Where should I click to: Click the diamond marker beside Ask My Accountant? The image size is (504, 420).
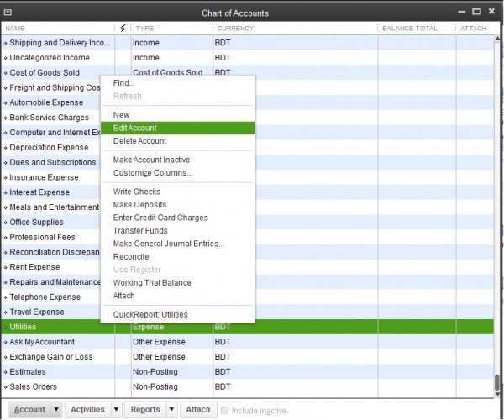[x=5, y=342]
